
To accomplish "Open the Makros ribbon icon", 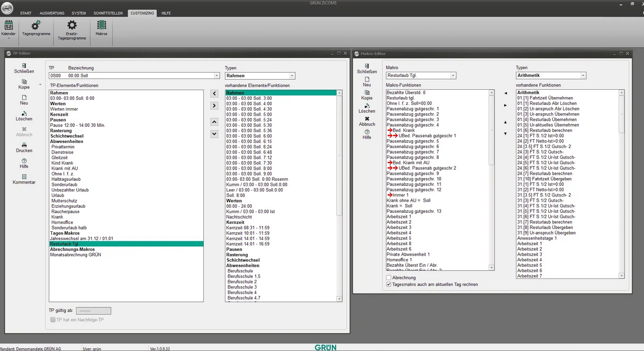I will pyautogui.click(x=101, y=26).
